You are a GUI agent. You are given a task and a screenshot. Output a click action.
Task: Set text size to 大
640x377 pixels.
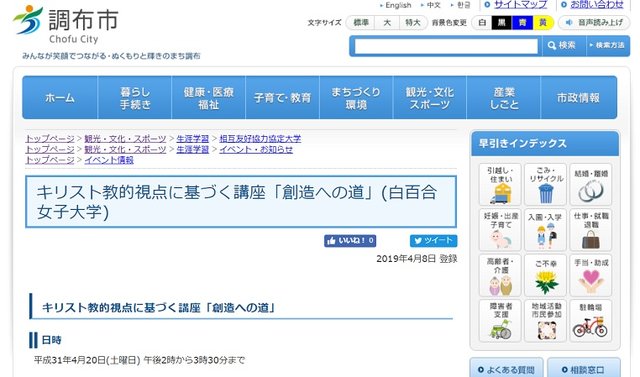[x=387, y=22]
